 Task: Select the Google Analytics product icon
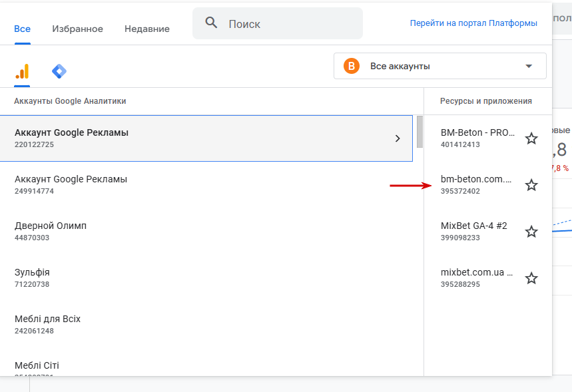click(22, 71)
